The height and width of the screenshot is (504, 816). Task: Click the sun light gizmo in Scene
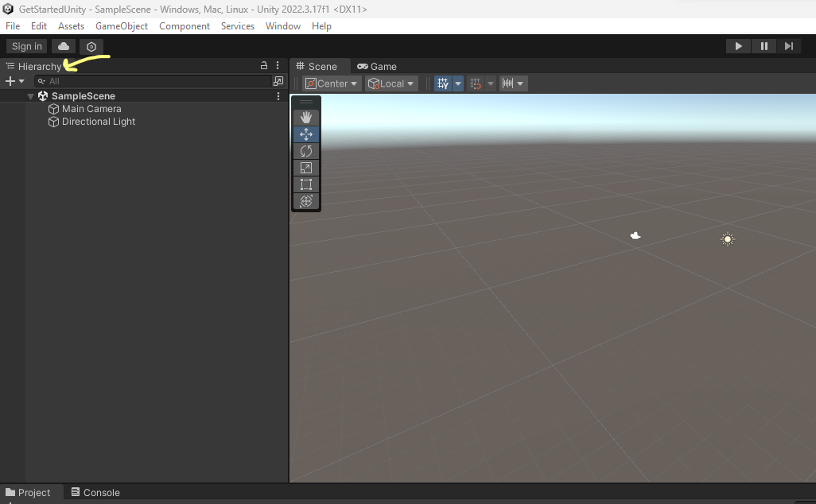pyautogui.click(x=728, y=239)
